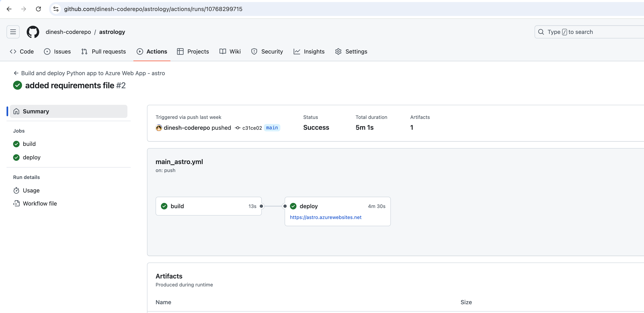Open astro.azurewebsites.net deployment link

pyautogui.click(x=325, y=217)
